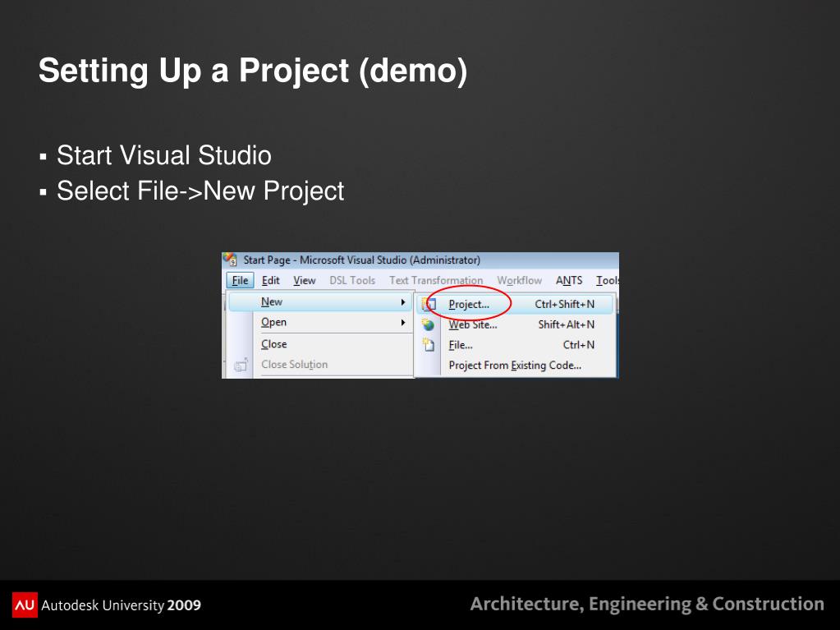Expand the Open submenu arrow
The image size is (840, 630).
[403, 323]
